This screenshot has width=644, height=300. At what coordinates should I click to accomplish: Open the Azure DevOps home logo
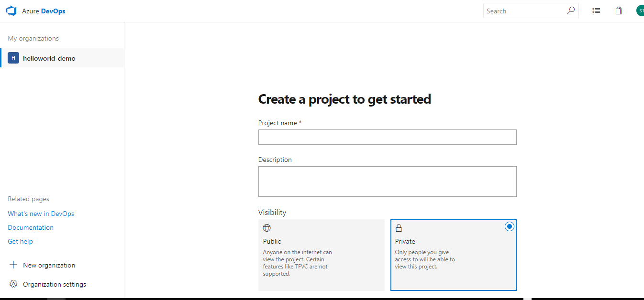pyautogui.click(x=11, y=11)
